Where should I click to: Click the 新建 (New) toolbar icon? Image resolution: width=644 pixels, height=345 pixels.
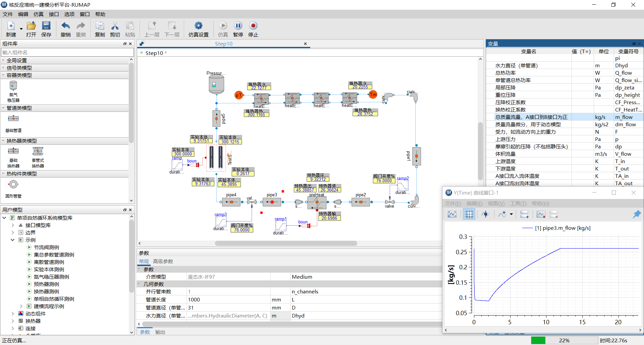click(11, 26)
